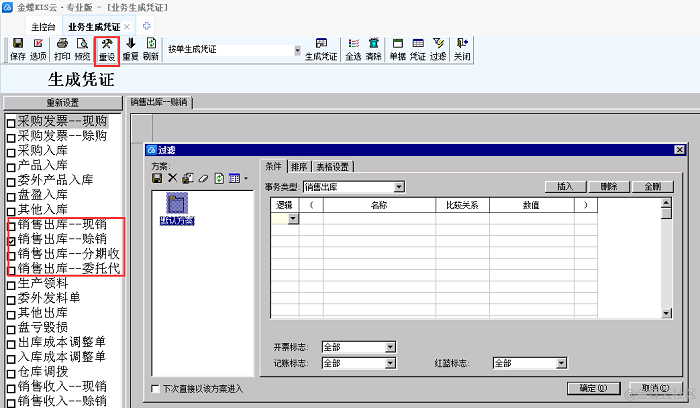Switch to the 表格设置 tab
700x408 pixels.
(332, 167)
